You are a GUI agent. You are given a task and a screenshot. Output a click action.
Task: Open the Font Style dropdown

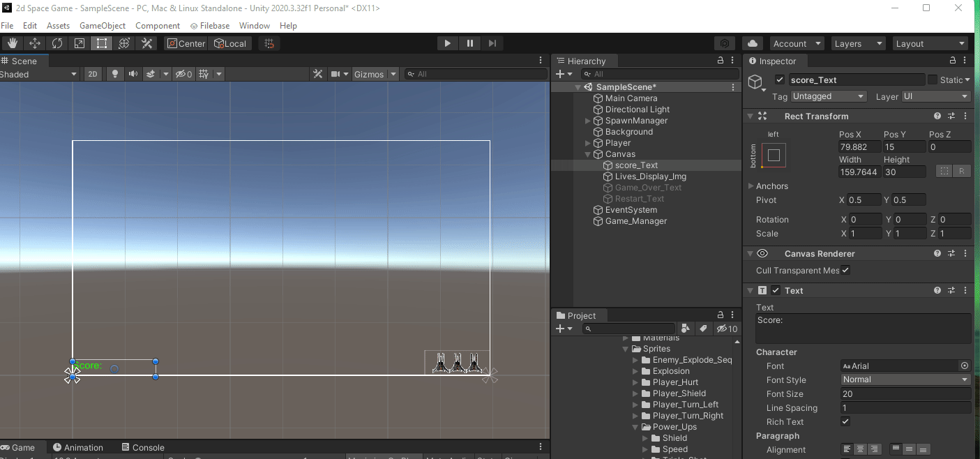pos(905,379)
